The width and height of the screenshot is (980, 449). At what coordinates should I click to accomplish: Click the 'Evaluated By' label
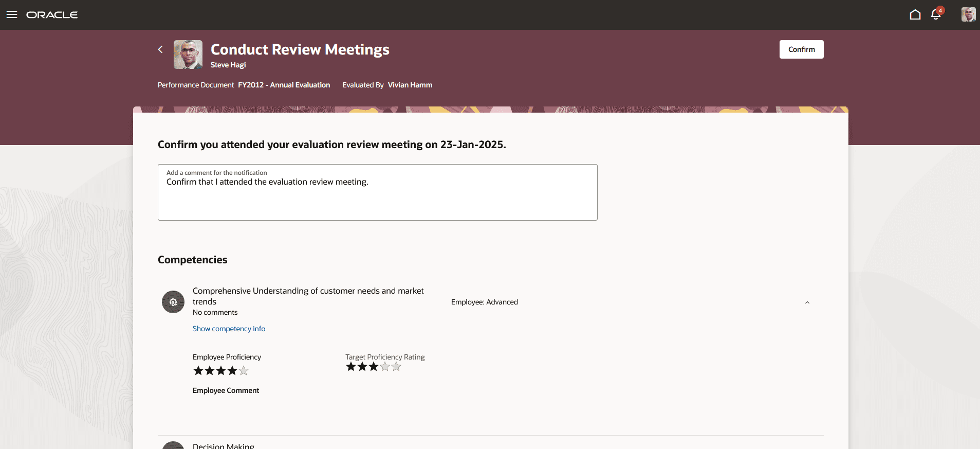coord(363,85)
